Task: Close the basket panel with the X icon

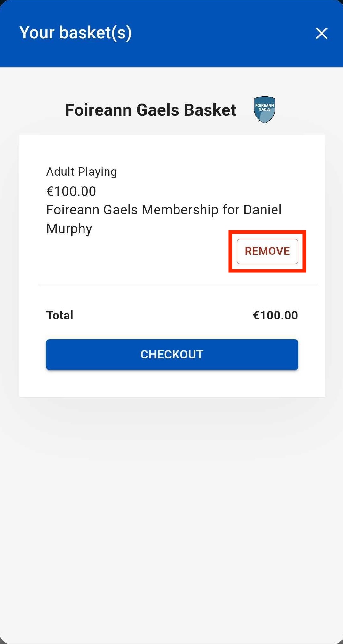Action: [322, 33]
